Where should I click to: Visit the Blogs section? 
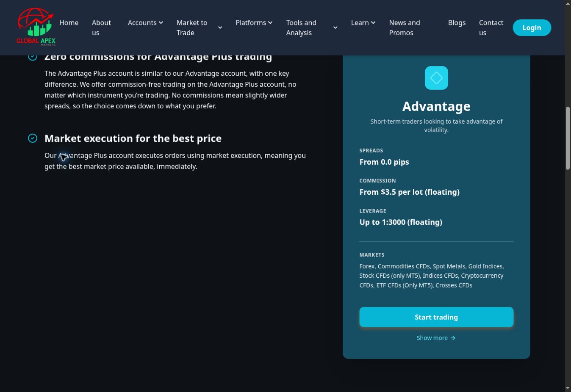tap(457, 22)
